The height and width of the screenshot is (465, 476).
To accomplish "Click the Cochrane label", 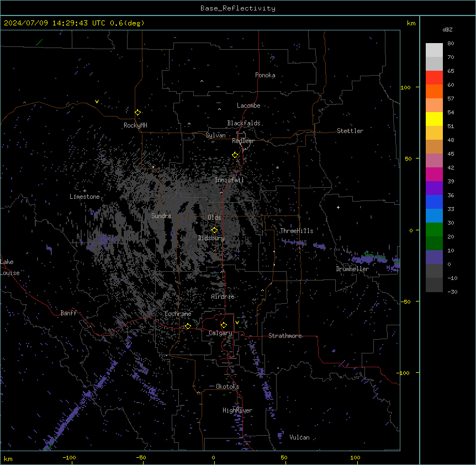I will click(x=178, y=314).
